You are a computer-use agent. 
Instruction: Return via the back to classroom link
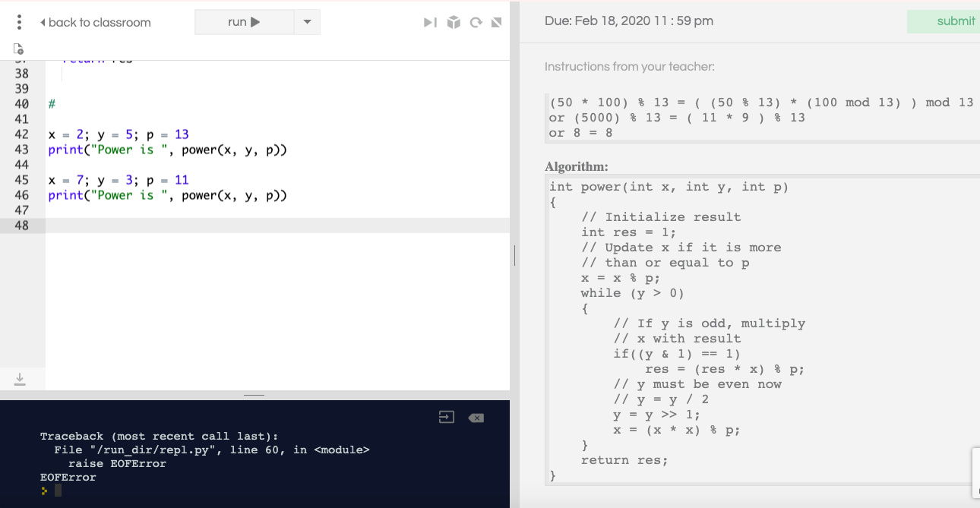click(x=100, y=22)
